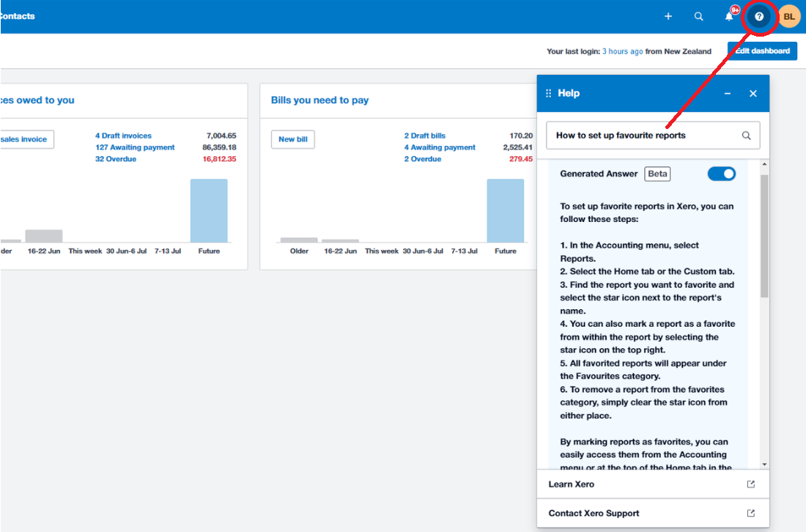Click the 7,004.65 draft invoices amount

point(221,136)
